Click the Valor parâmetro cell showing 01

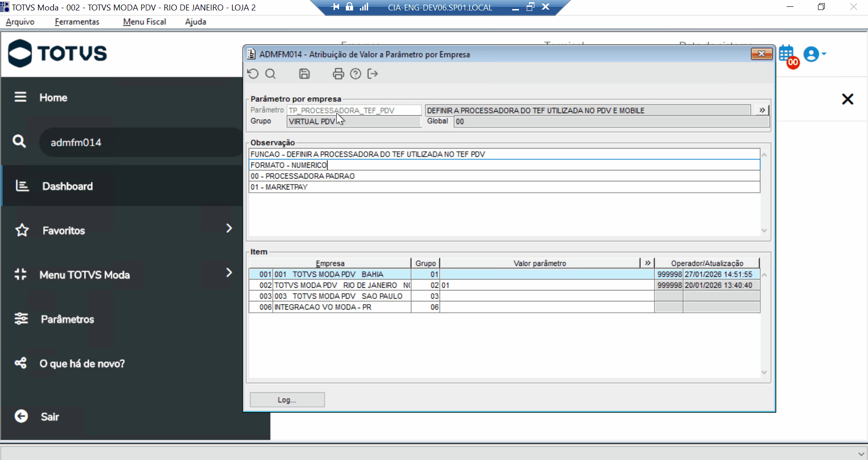[547, 285]
